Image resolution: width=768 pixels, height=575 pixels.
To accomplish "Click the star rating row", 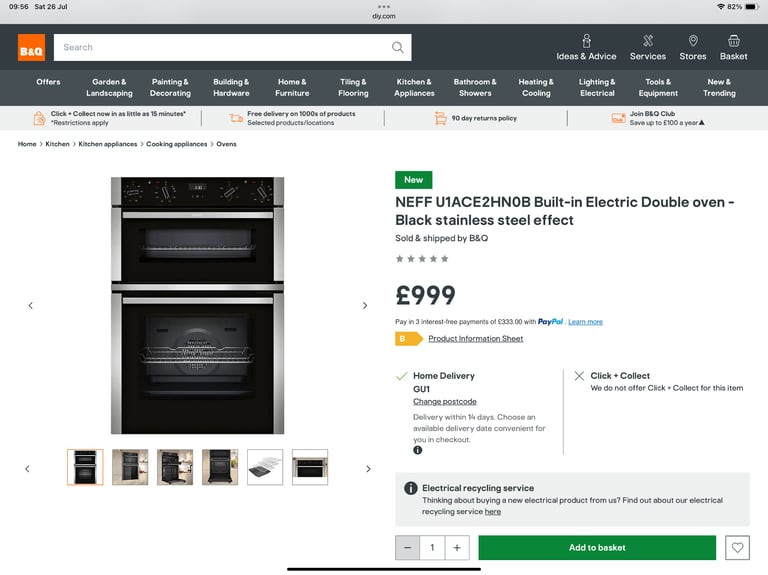I will tap(422, 259).
